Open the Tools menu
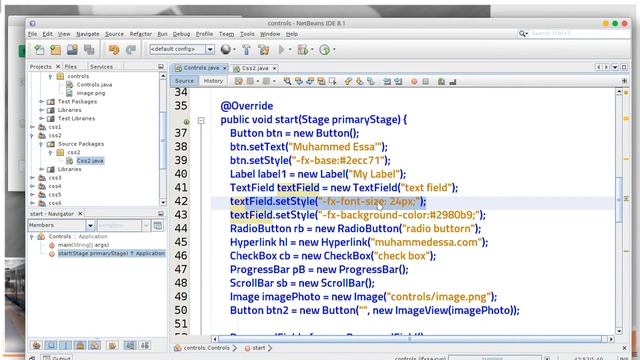Screen dimensions: 640x360 (247, 34)
